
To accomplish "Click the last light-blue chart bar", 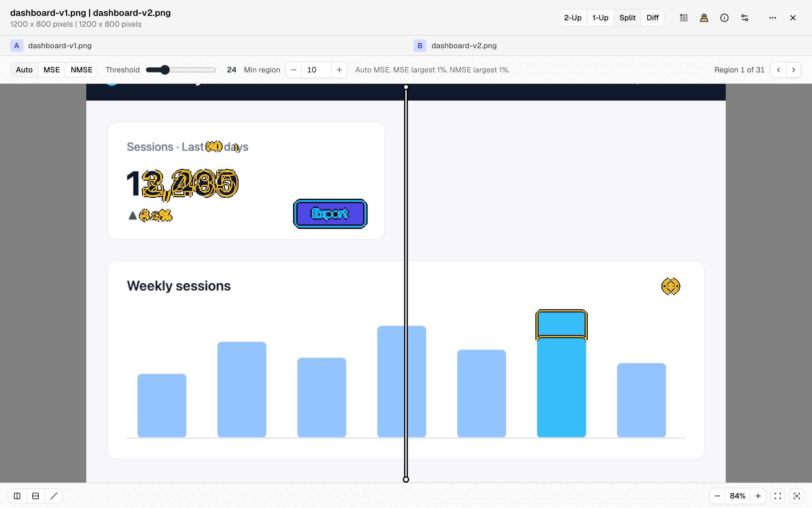I will coord(641,400).
